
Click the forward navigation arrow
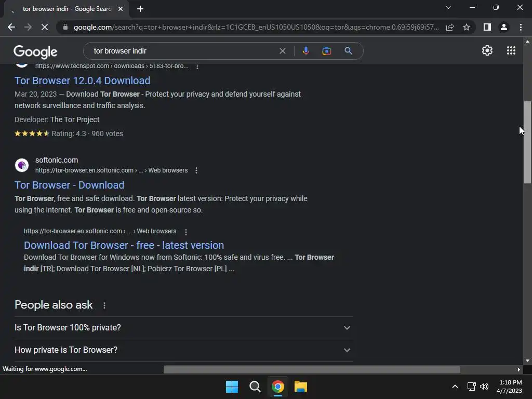click(28, 27)
